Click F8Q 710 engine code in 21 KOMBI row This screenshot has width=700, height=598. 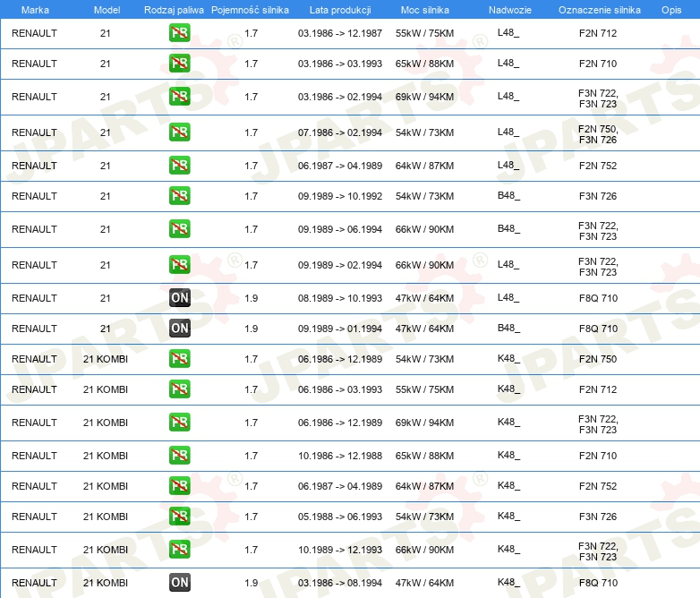coord(598,583)
